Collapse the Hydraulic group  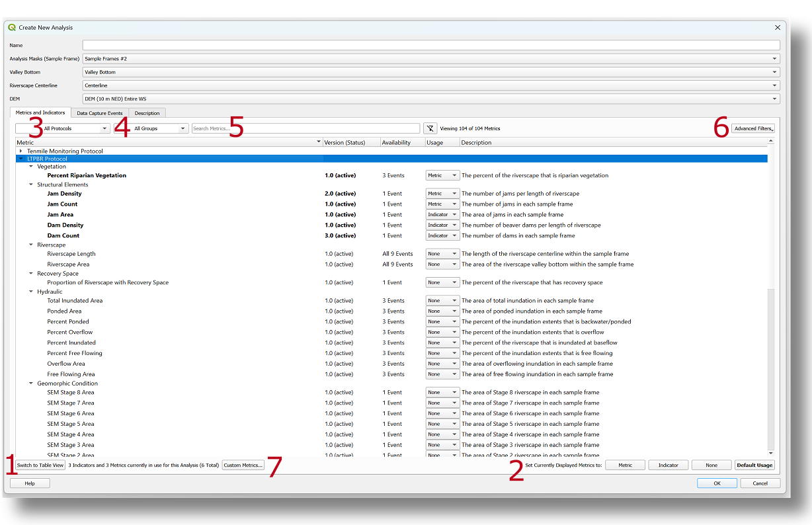click(31, 292)
